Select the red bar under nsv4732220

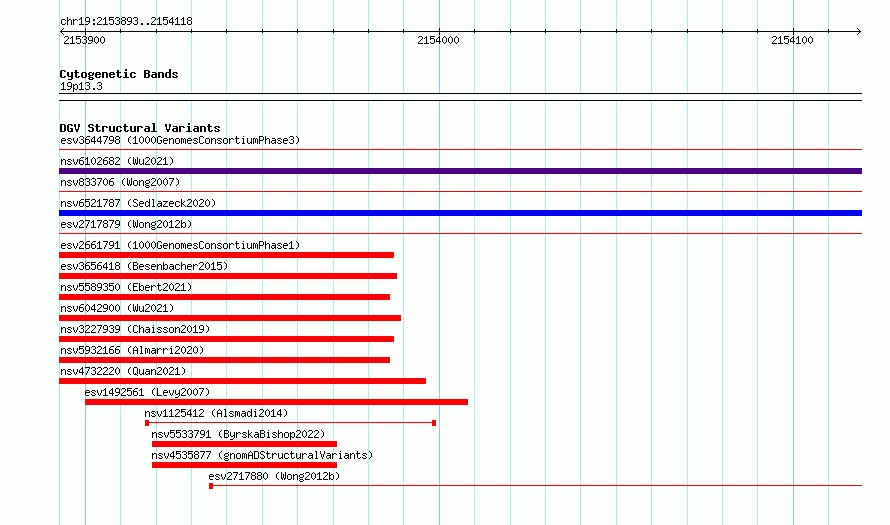point(242,381)
